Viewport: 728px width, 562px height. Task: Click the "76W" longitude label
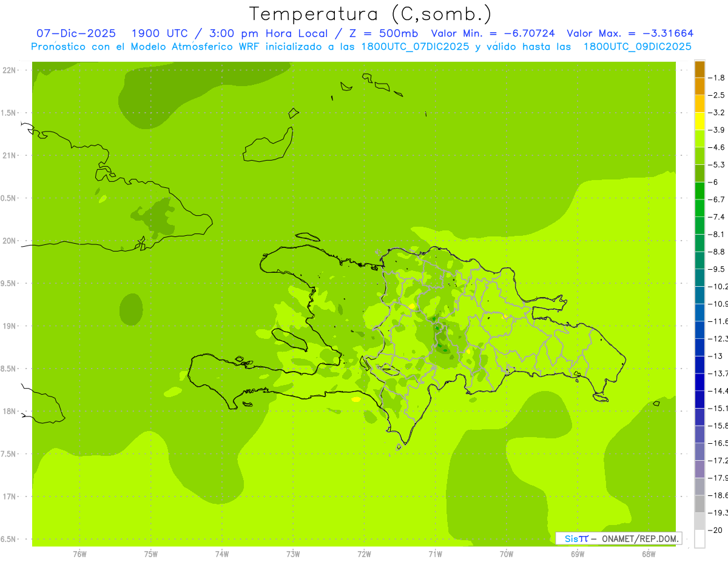[79, 554]
